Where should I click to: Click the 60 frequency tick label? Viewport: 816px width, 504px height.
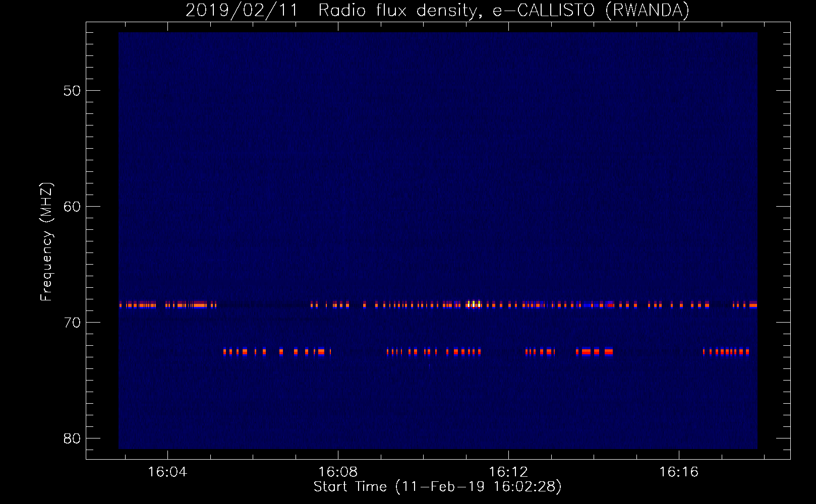tap(72, 207)
